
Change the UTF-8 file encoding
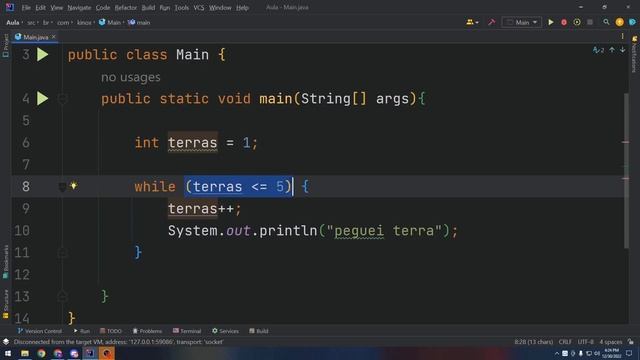pyautogui.click(x=585, y=342)
